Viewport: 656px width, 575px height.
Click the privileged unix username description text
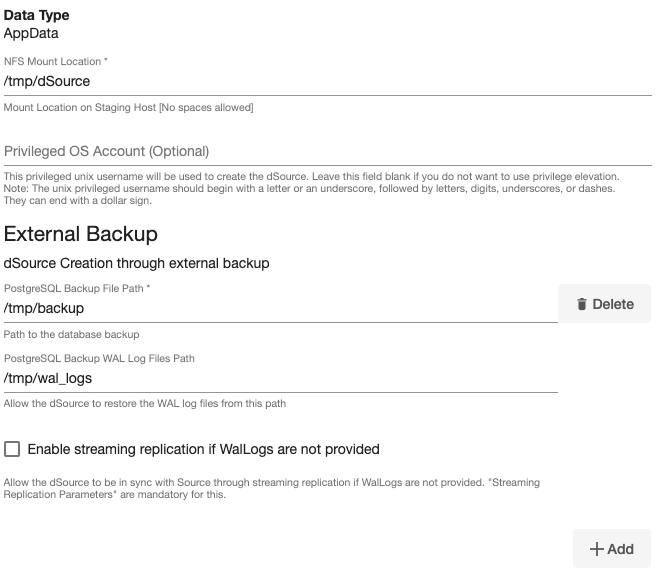[x=310, y=188]
